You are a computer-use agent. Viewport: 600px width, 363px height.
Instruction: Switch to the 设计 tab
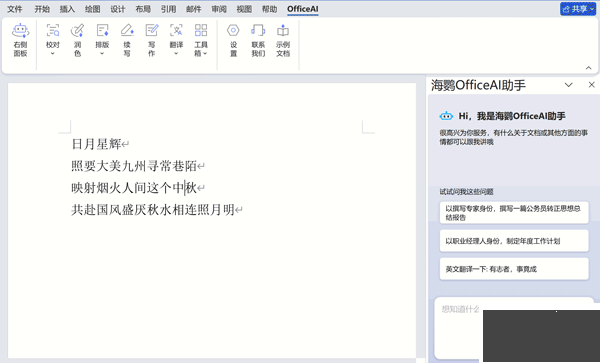[x=118, y=9]
